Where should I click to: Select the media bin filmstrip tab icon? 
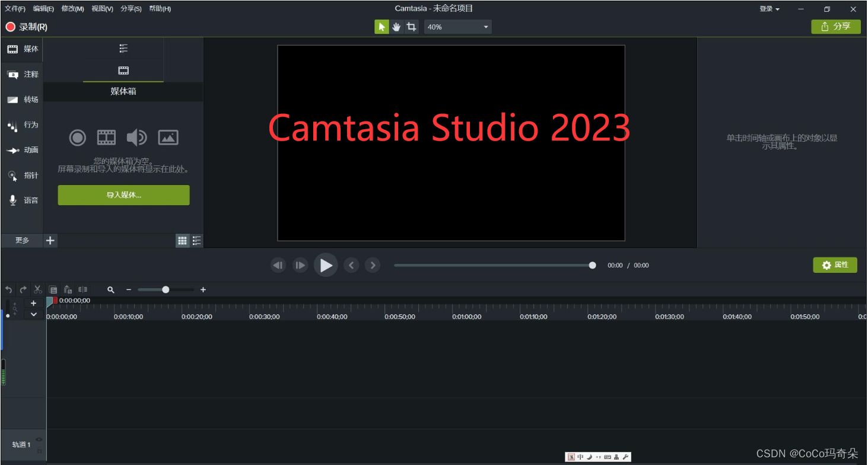click(123, 71)
